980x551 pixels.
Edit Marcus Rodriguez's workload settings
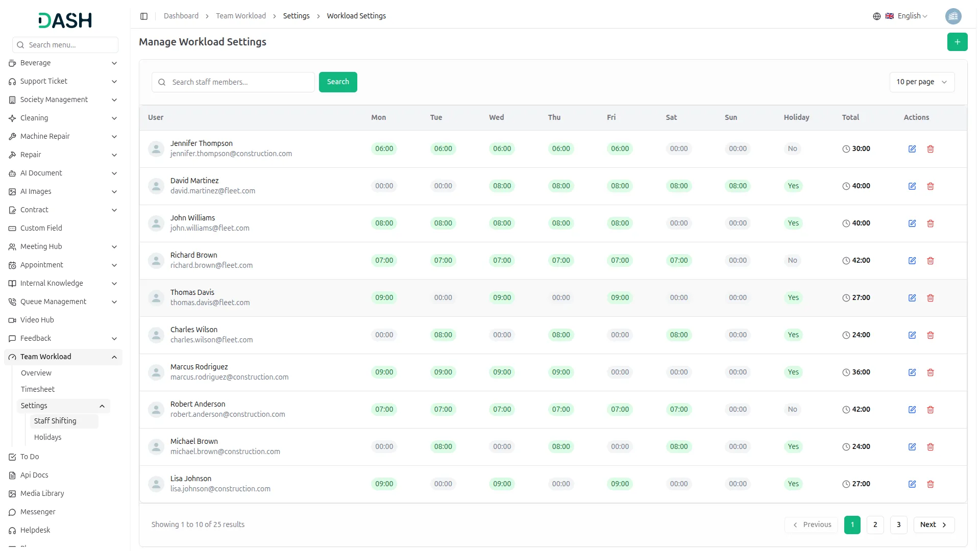coord(912,372)
